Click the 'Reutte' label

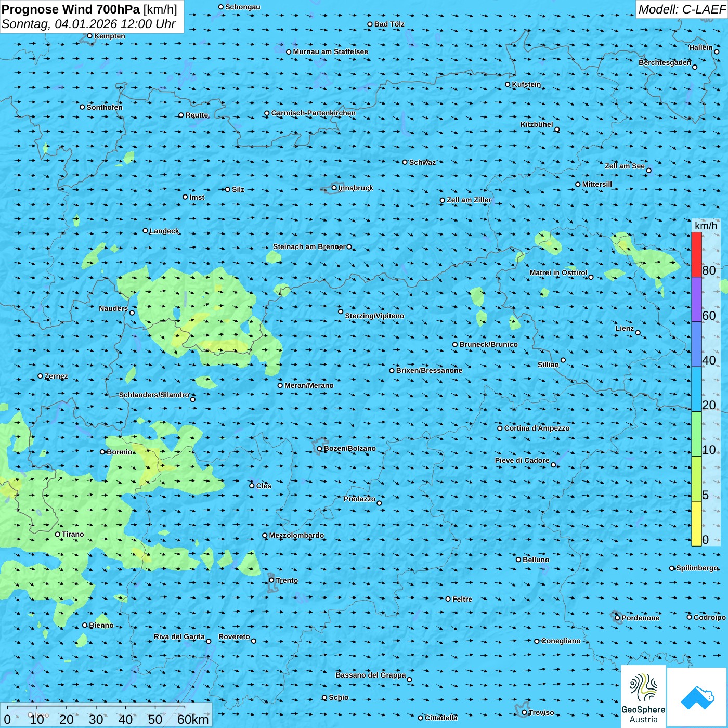(x=197, y=115)
